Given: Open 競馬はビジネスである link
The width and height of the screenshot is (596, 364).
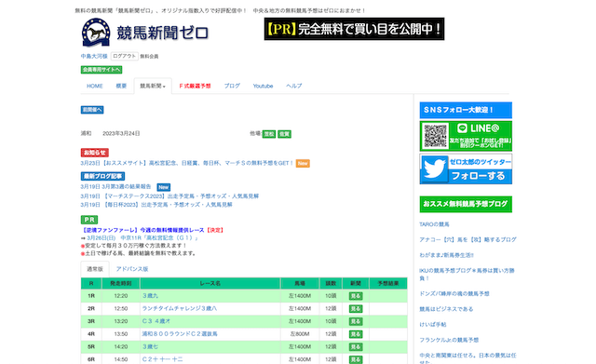Looking at the screenshot, I should click(446, 309).
